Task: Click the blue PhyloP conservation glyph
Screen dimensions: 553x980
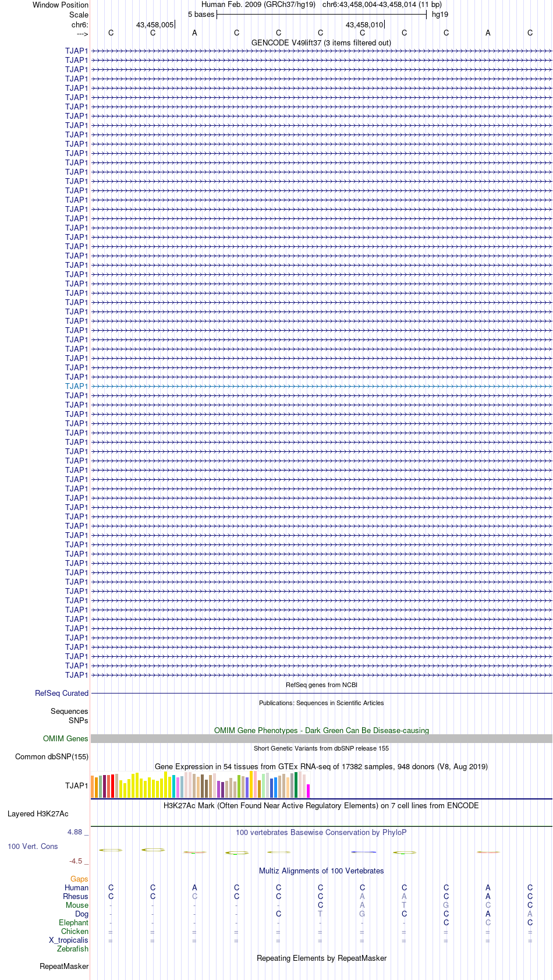Action: coord(363,852)
